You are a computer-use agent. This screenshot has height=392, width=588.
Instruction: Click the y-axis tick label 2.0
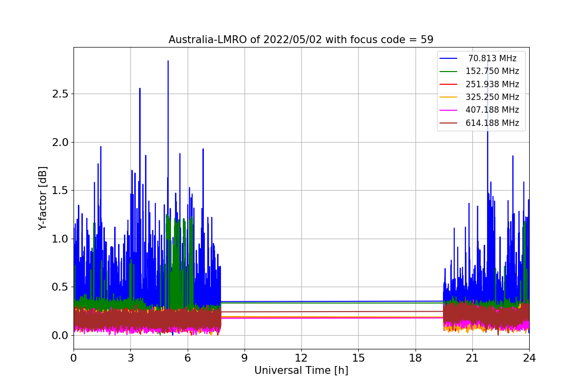[61, 143]
